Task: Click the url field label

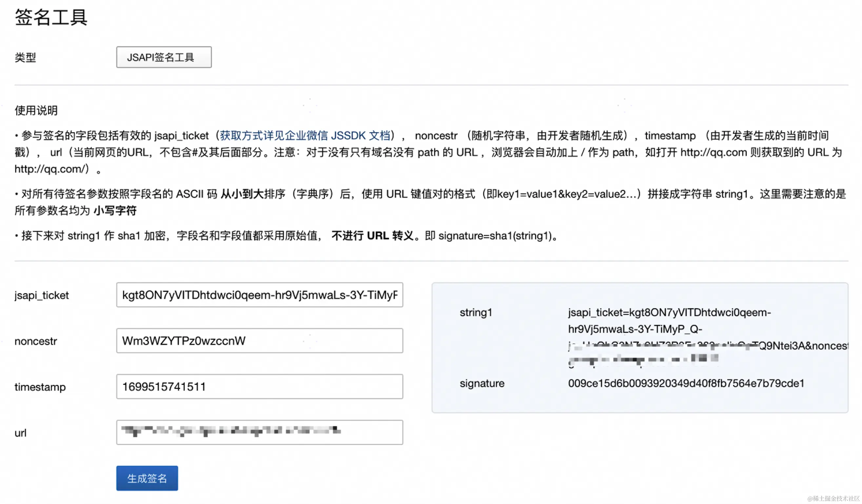Action: (x=20, y=433)
